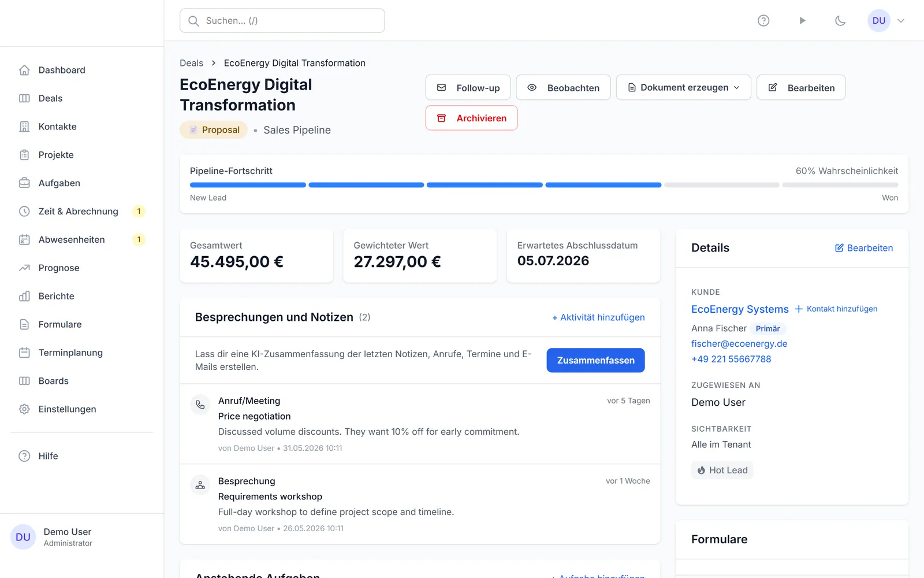924x578 pixels.
Task: Click the top Bearbeiten button
Action: pyautogui.click(x=801, y=87)
